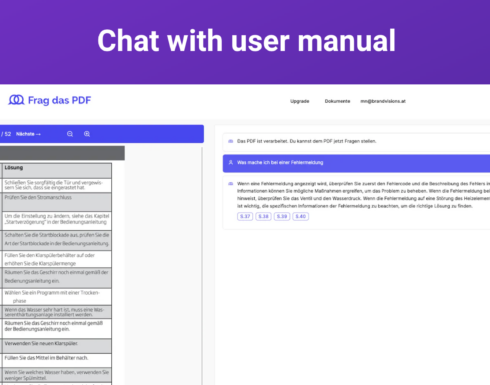Viewport: 490px width, 385px height.
Task: Zoom in the PDF viewer
Action: (87, 134)
